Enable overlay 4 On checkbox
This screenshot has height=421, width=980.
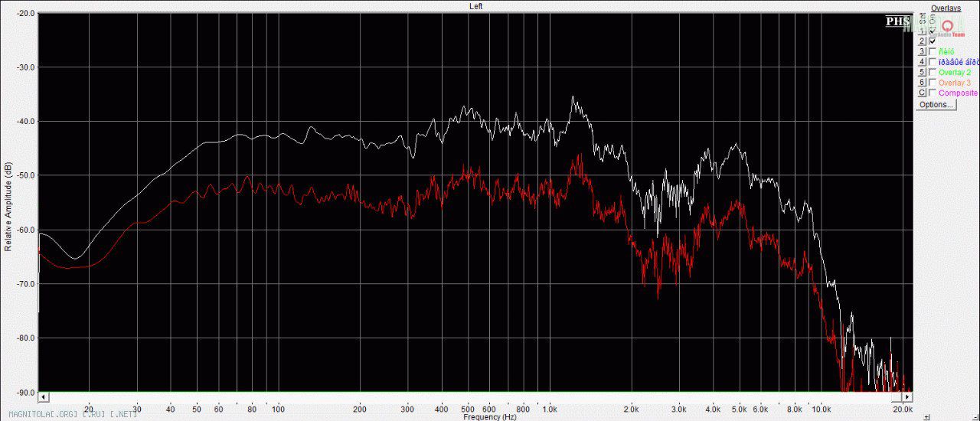click(933, 62)
